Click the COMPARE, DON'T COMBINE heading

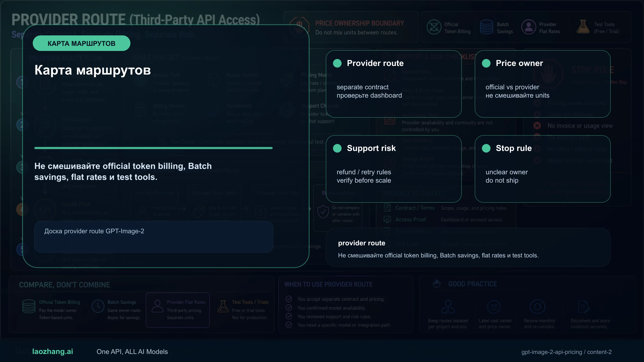pyautogui.click(x=64, y=285)
